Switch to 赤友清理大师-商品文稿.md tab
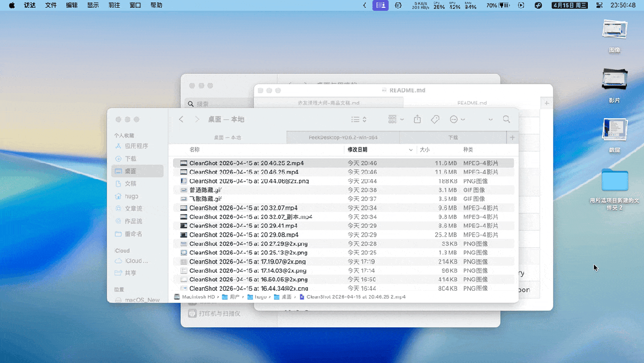The height and width of the screenshot is (363, 644). 329,103
